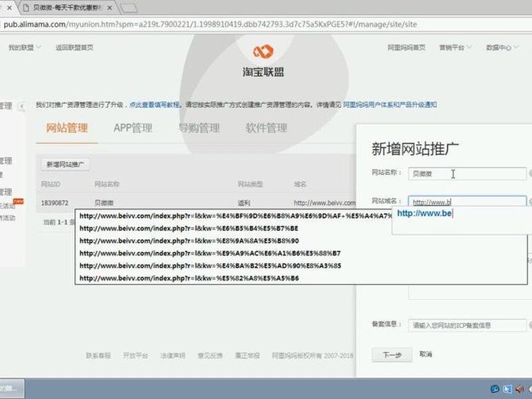Select the first autocomplete suggestion with kw=%E4%BF%9D
The width and height of the screenshot is (532, 399).
point(234,215)
